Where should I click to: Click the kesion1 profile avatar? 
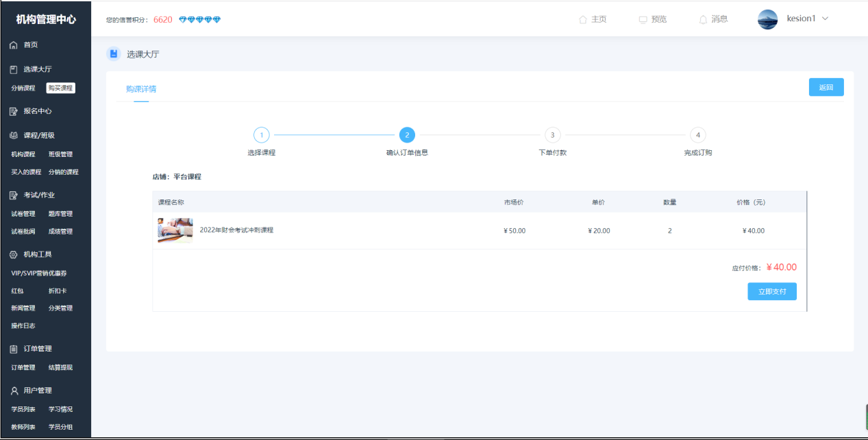coord(767,19)
